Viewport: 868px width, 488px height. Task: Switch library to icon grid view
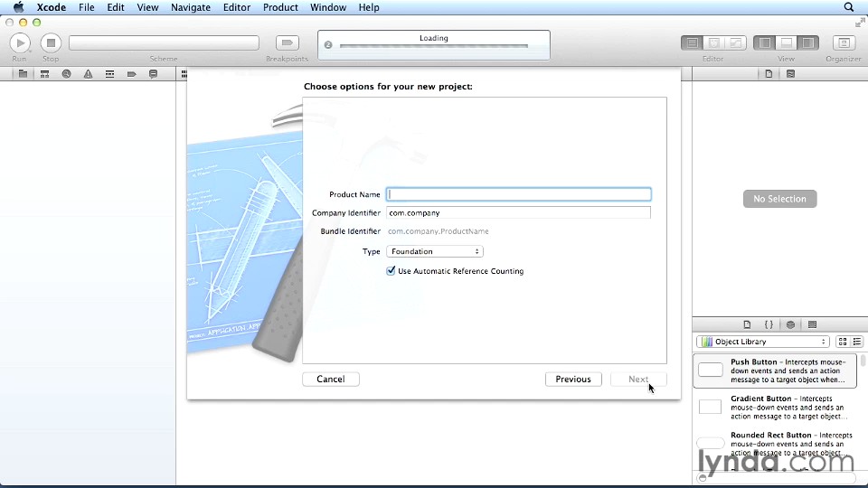843,342
